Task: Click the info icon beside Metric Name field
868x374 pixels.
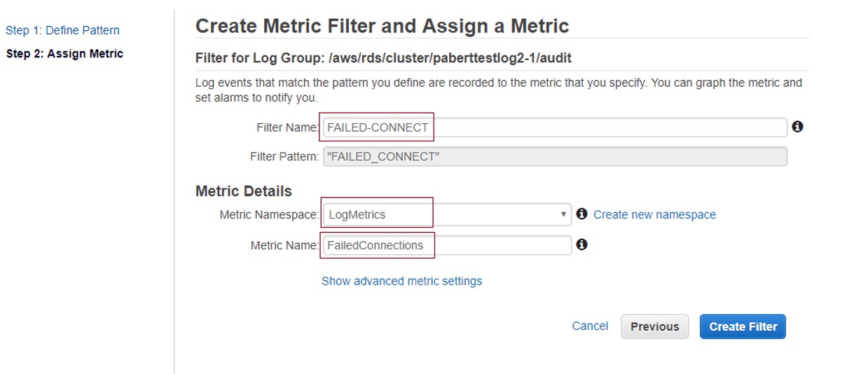Action: 581,244
